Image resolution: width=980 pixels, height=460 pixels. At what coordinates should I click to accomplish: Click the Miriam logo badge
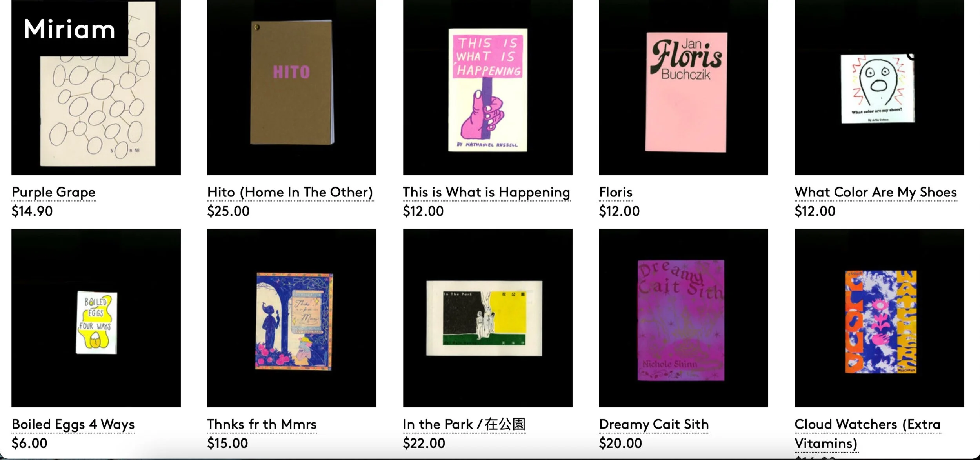(70, 28)
